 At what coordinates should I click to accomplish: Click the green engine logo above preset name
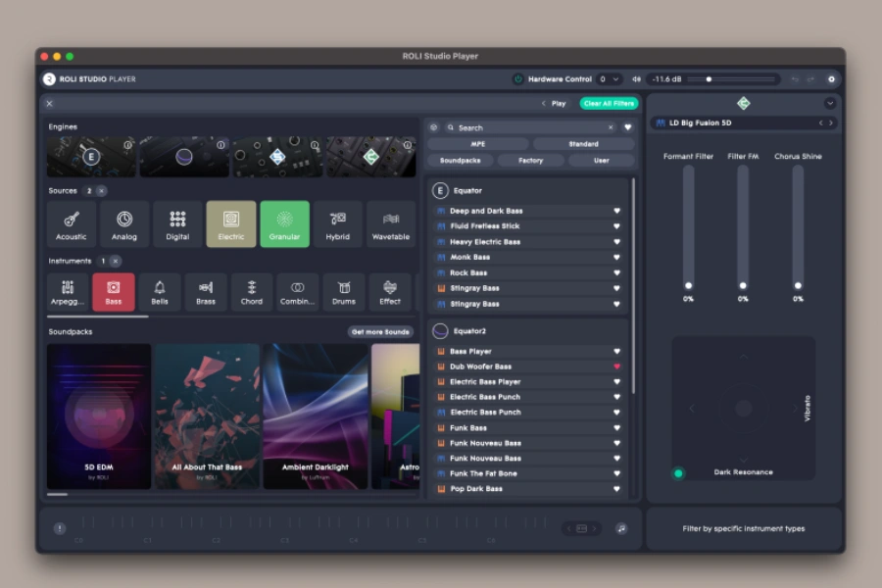coord(744,103)
